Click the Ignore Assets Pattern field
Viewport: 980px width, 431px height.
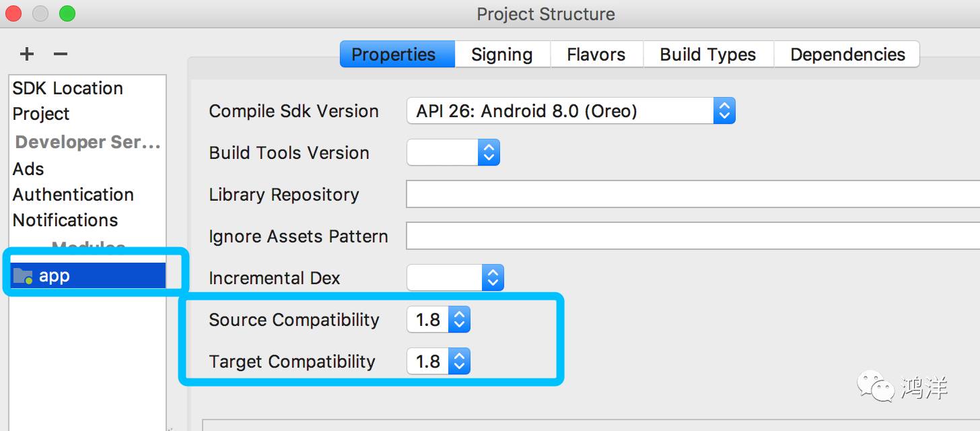(x=692, y=236)
